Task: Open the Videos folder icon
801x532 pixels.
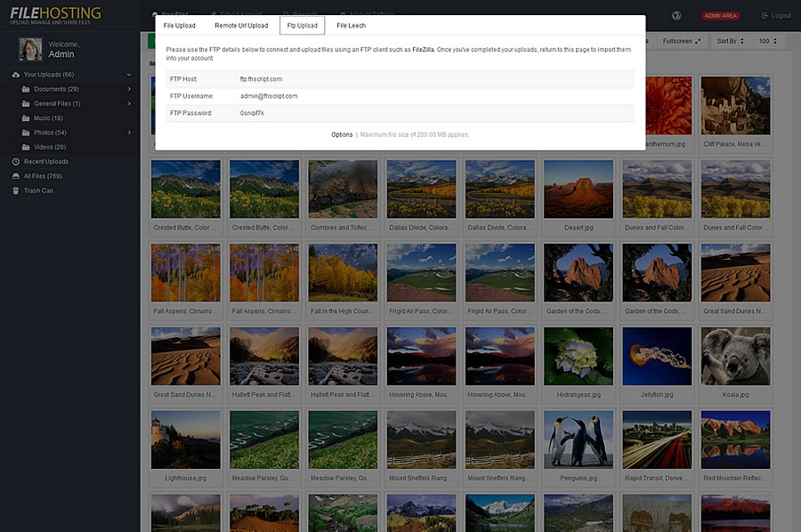Action: coord(26,147)
